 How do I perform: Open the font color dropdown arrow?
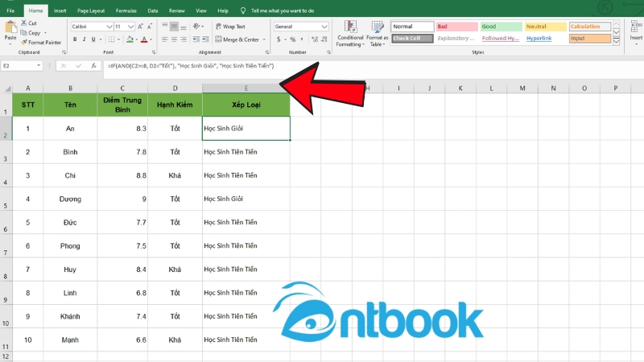(x=151, y=39)
